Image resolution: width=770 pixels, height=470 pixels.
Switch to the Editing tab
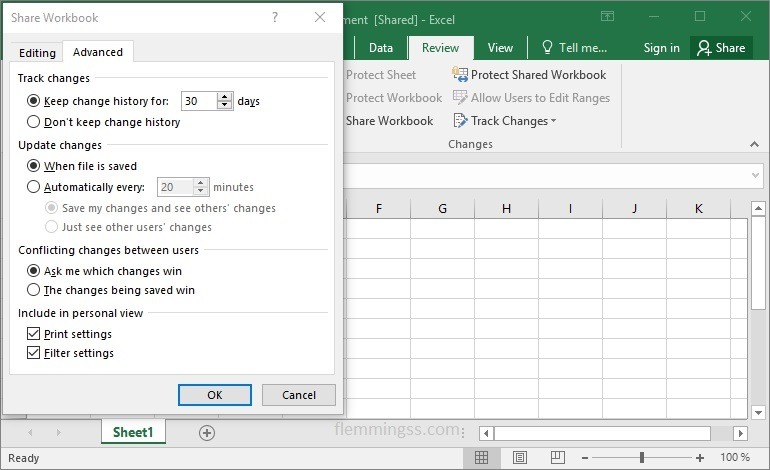(x=37, y=53)
